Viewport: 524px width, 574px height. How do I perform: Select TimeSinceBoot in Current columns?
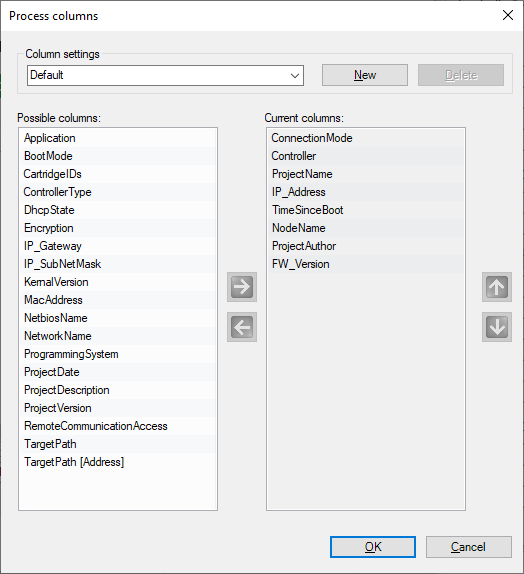click(x=366, y=210)
